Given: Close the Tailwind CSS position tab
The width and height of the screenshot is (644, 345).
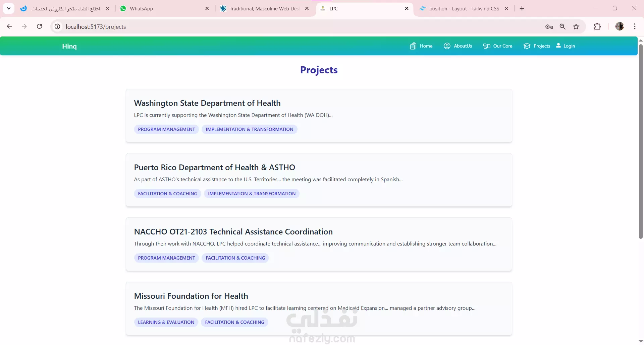Looking at the screenshot, I should click(x=506, y=8).
